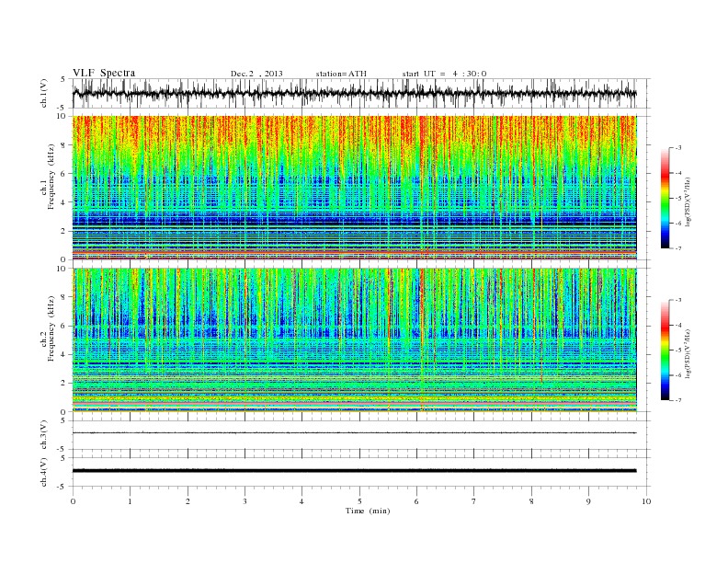The width and height of the screenshot is (728, 563).
Task: Click the time axis tick label "1"
Action: coord(130,501)
